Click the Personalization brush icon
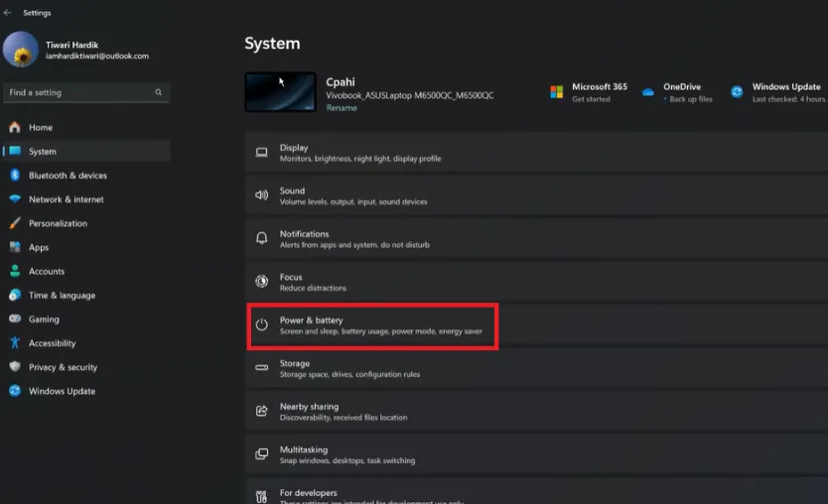Image resolution: width=828 pixels, height=504 pixels. click(15, 223)
